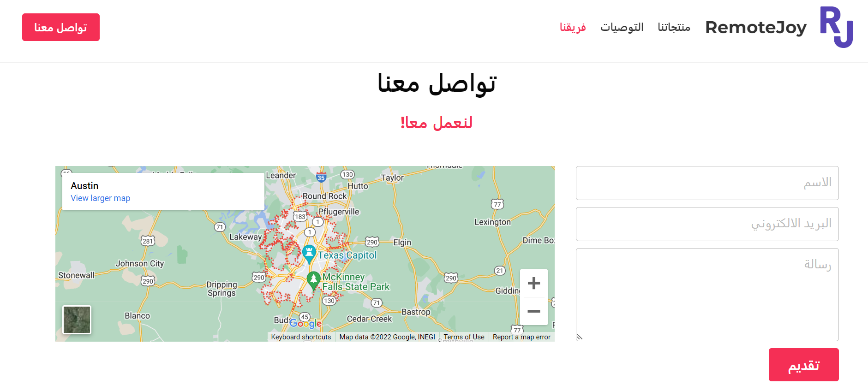868x385 pixels.
Task: Zoom in on the map
Action: pyautogui.click(x=534, y=283)
